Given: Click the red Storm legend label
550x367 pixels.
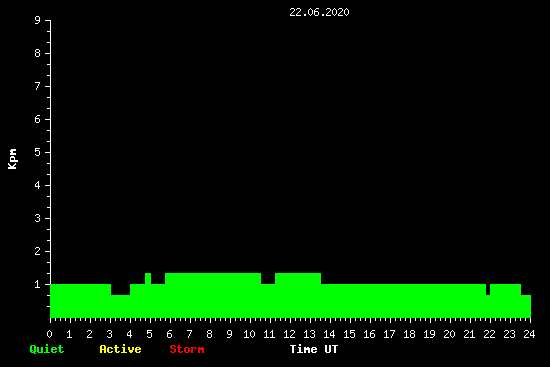Looking at the screenshot, I should [x=187, y=349].
